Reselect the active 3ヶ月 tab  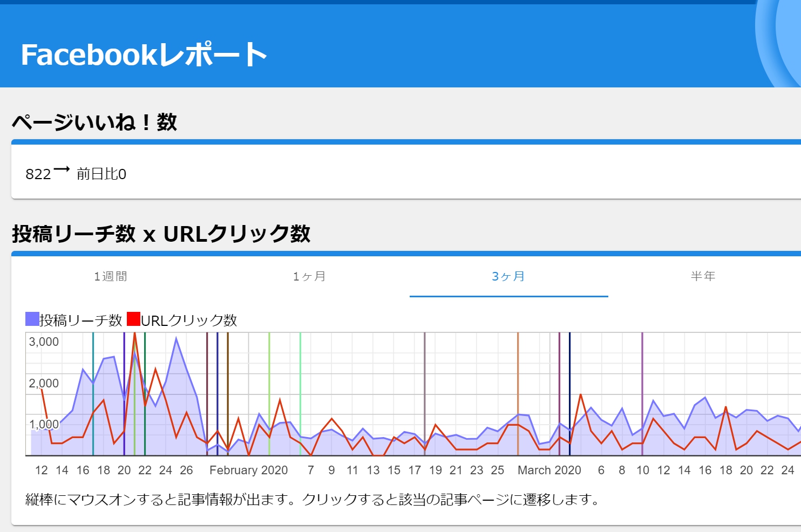click(508, 276)
